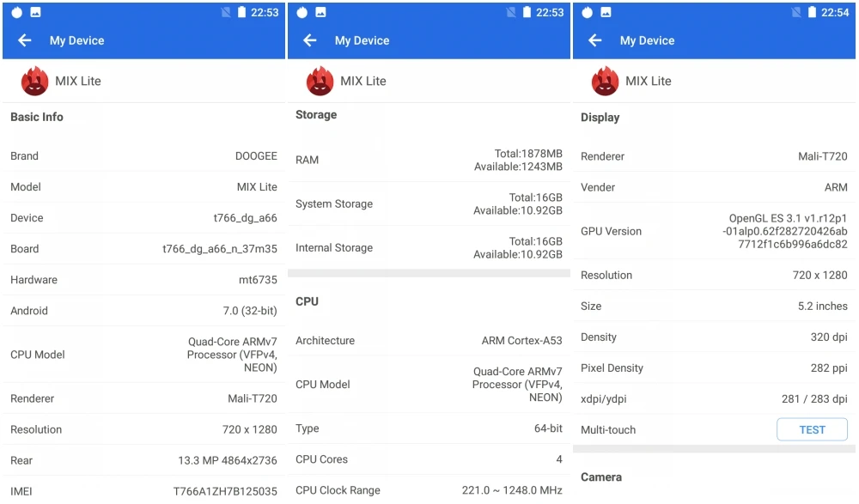Viewport: 859px width, 504px height.
Task: Select the Pixel Density 282 ppi row
Action: tap(714, 367)
